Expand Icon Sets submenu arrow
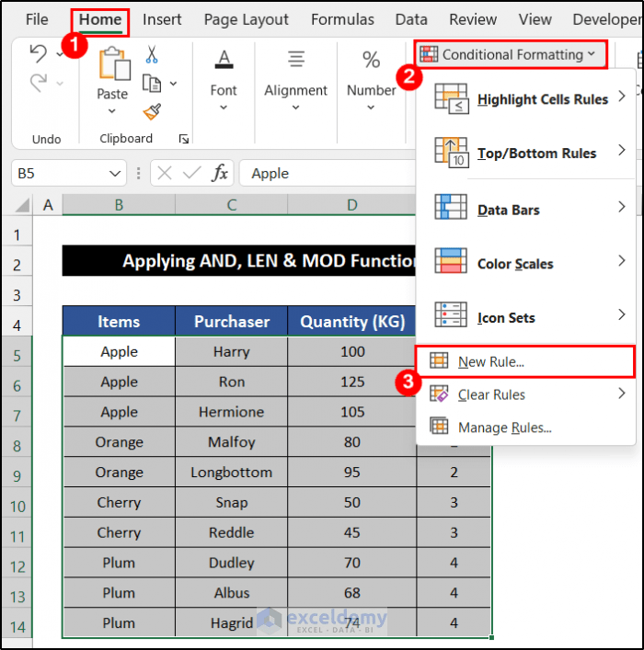Image resolution: width=644 pixels, height=650 pixels. point(622,314)
